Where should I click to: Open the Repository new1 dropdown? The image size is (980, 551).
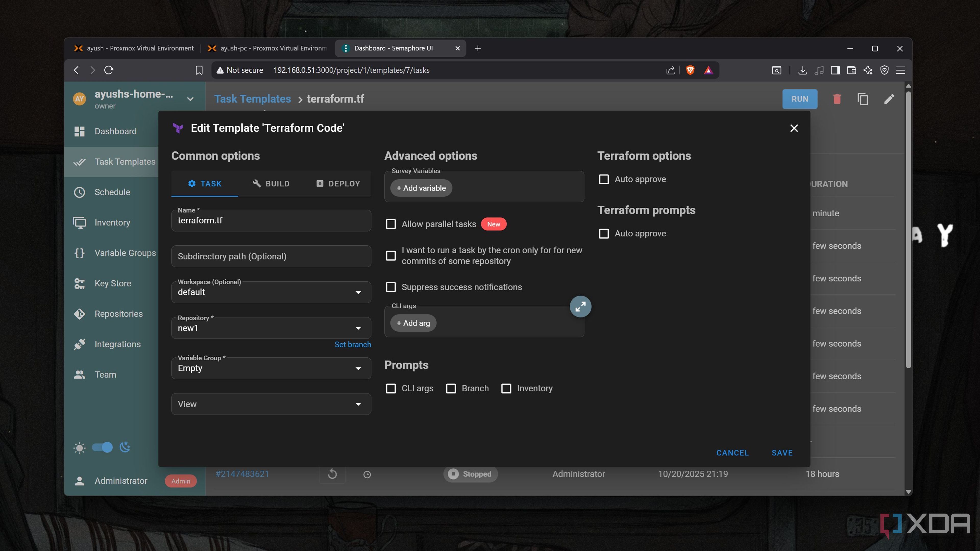point(271,328)
